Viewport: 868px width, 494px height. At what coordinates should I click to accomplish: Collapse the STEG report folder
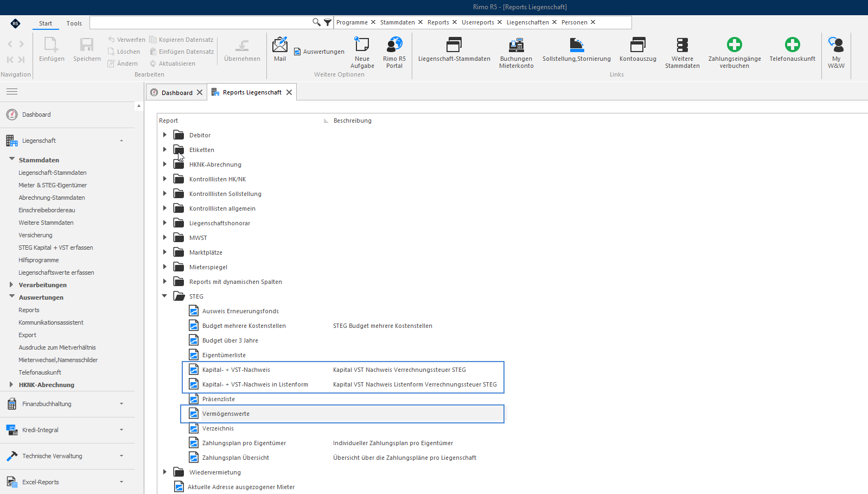click(x=165, y=296)
